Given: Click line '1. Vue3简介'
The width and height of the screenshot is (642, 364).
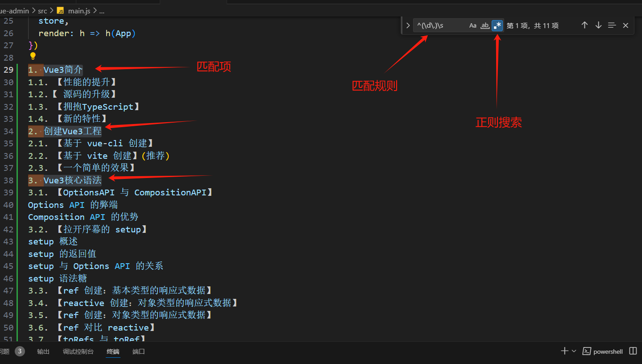Looking at the screenshot, I should pyautogui.click(x=55, y=70).
